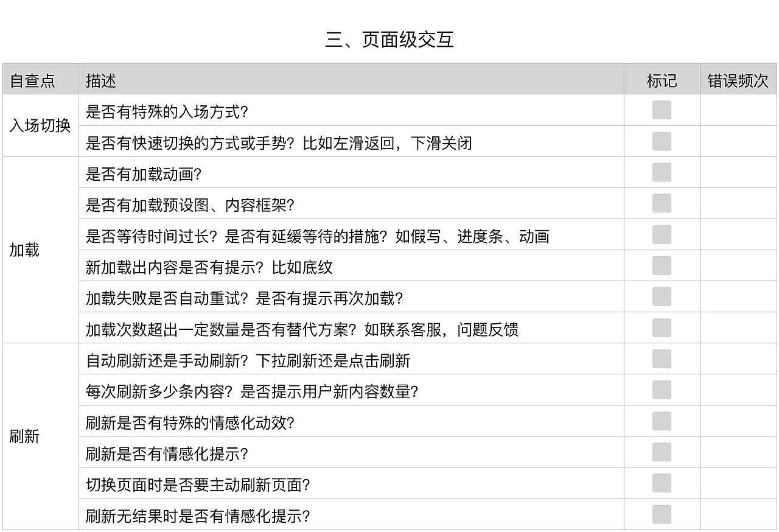
Task: Select the 错误频次 column header
Action: [738, 80]
